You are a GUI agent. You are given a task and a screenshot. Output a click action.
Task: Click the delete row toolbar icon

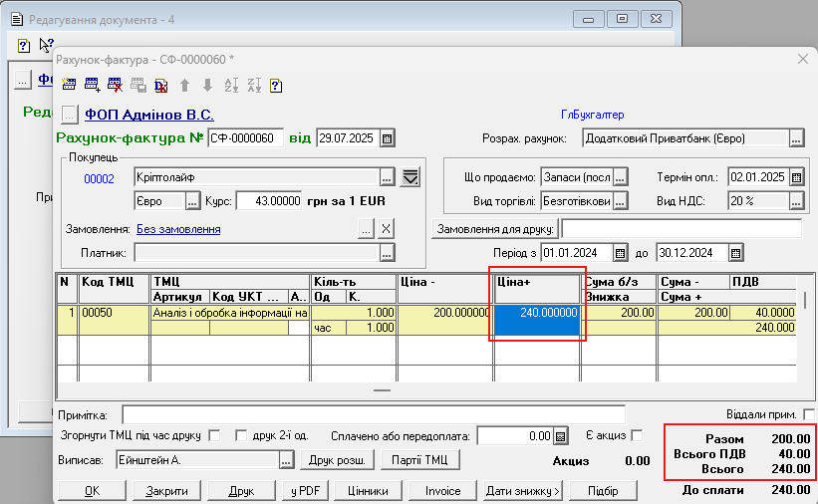point(115,86)
